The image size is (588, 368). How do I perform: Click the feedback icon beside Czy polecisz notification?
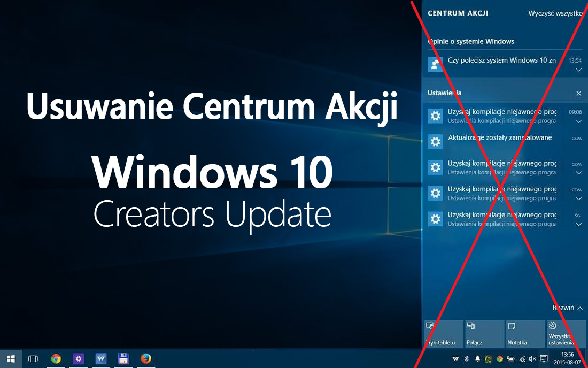435,65
